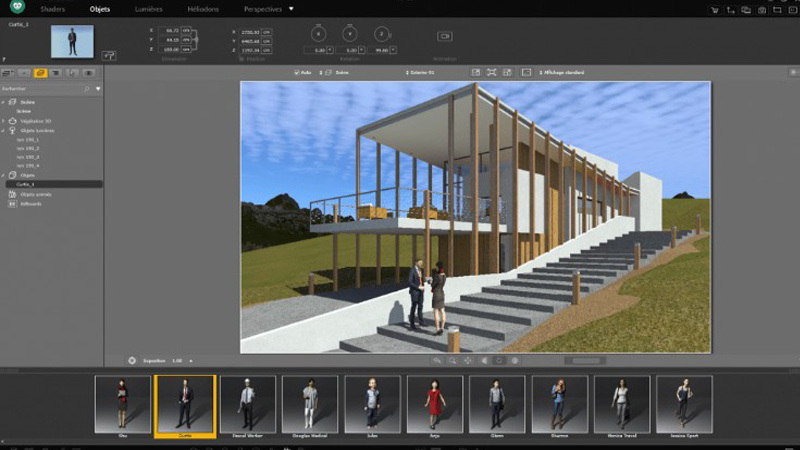The width and height of the screenshot is (800, 450).
Task: Open the Exterior 01 view dropdown
Action: tap(420, 72)
